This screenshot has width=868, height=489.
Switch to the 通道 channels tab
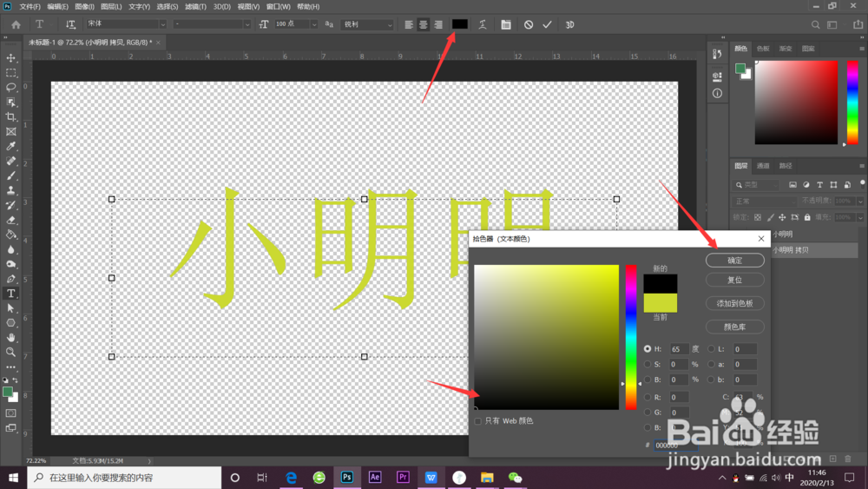[763, 166]
